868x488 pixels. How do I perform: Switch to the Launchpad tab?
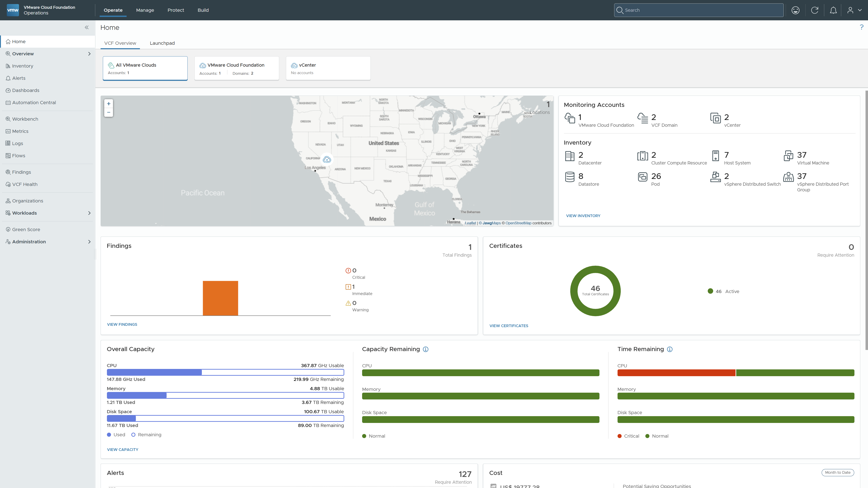162,43
